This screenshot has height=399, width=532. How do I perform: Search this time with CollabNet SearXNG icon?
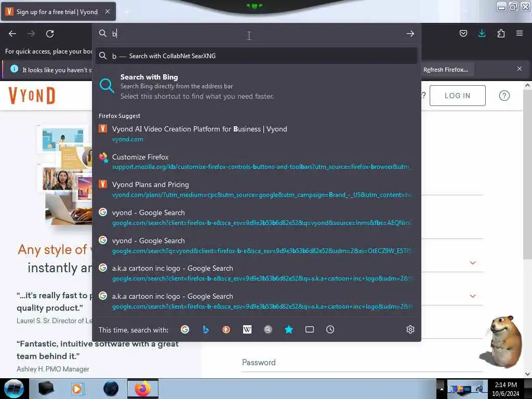(268, 329)
